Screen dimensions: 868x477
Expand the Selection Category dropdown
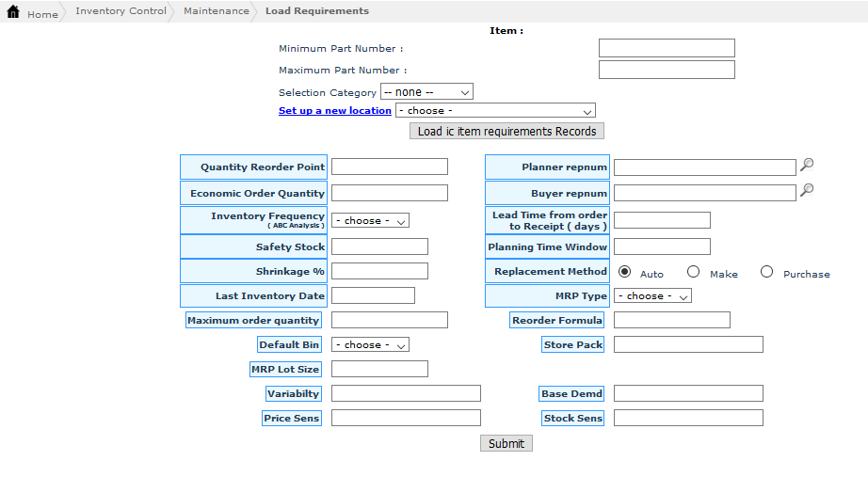426,92
